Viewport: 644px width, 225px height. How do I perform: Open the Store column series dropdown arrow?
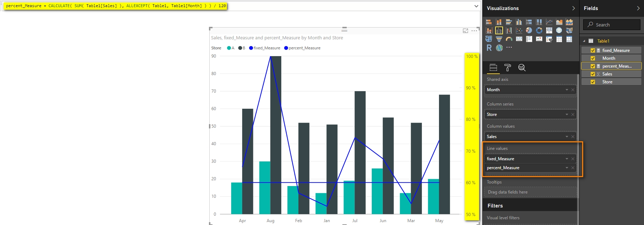tap(567, 114)
